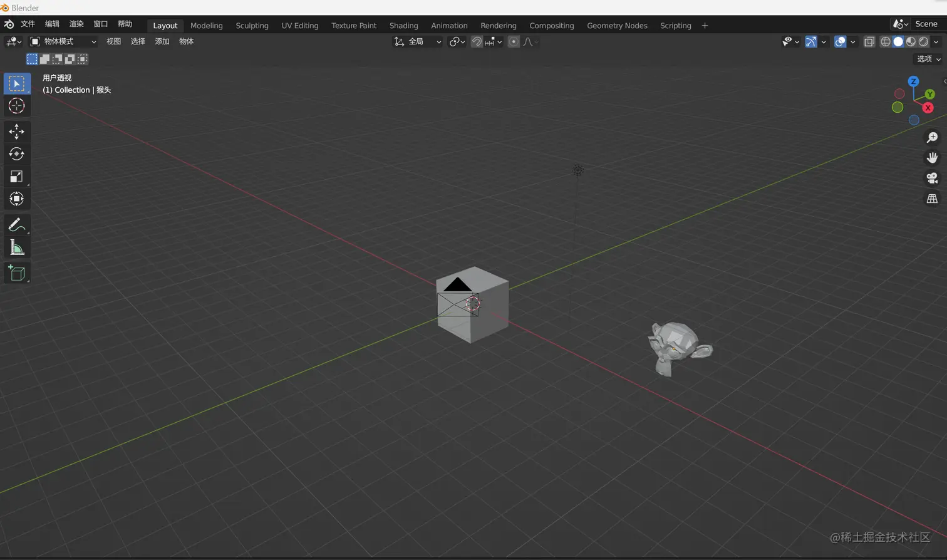
Task: Choose 'intersect selection' mode icon
Action: (x=82, y=59)
